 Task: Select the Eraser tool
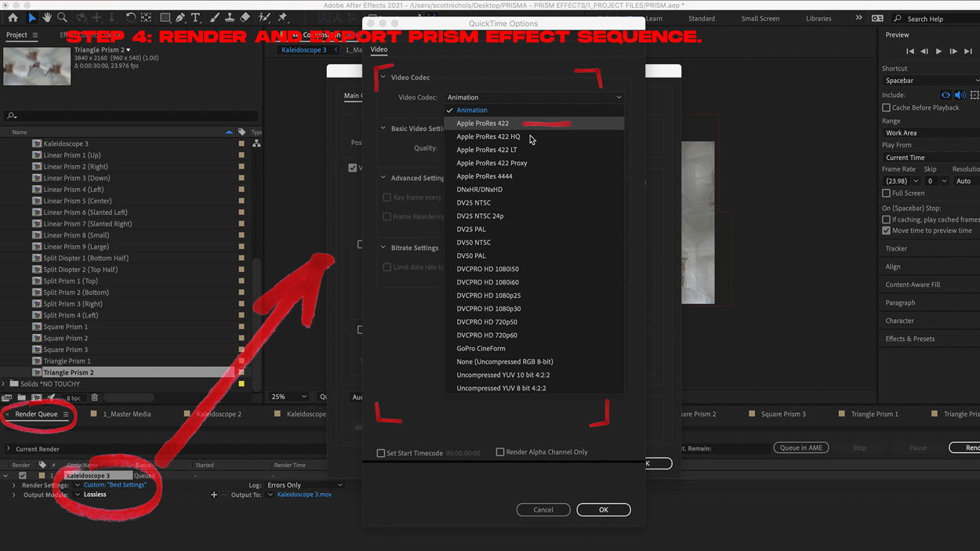pos(245,17)
